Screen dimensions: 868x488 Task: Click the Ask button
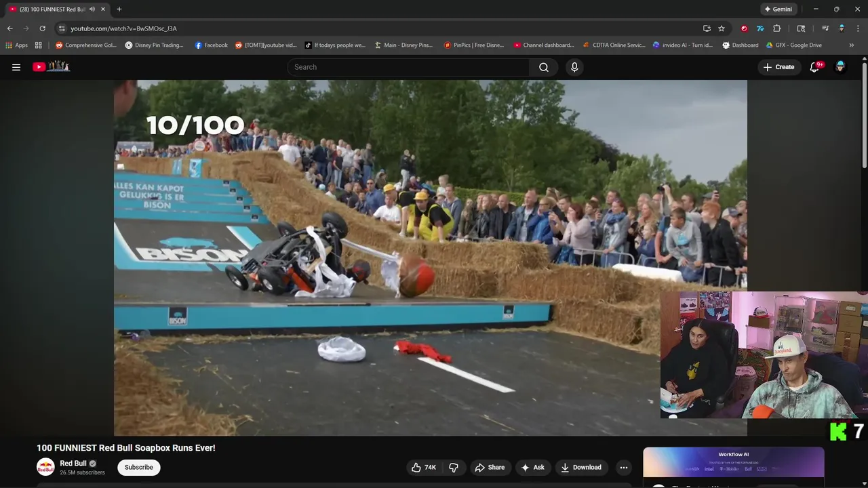(x=532, y=467)
